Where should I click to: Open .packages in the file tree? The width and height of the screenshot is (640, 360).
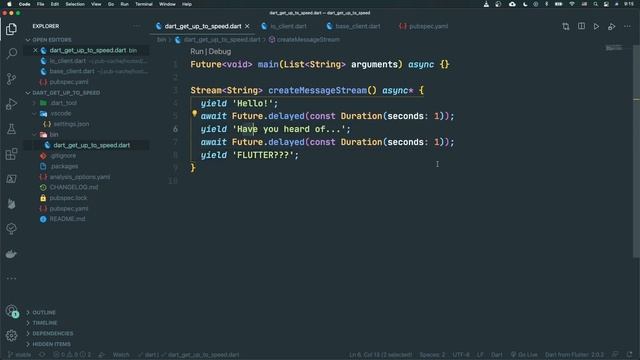64,166
